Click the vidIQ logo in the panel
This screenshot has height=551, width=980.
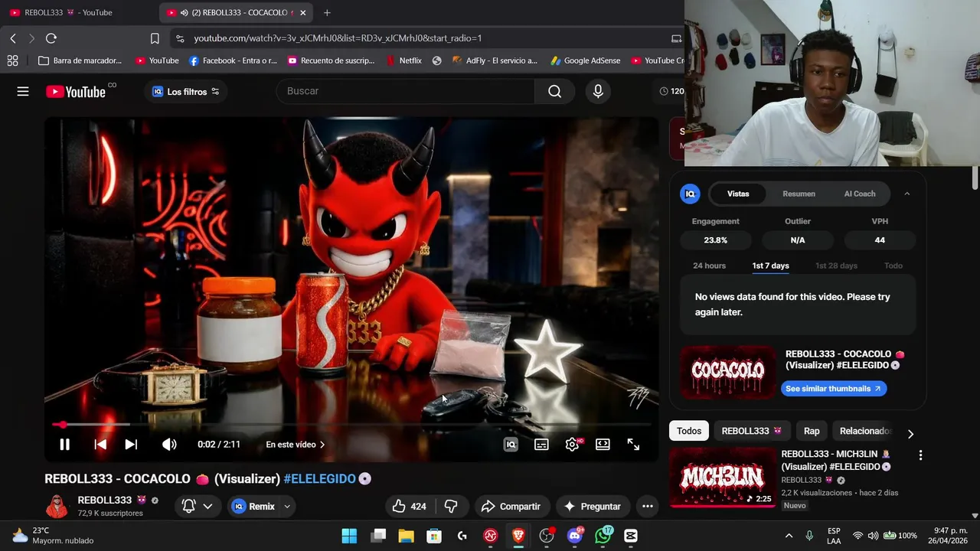pos(690,194)
